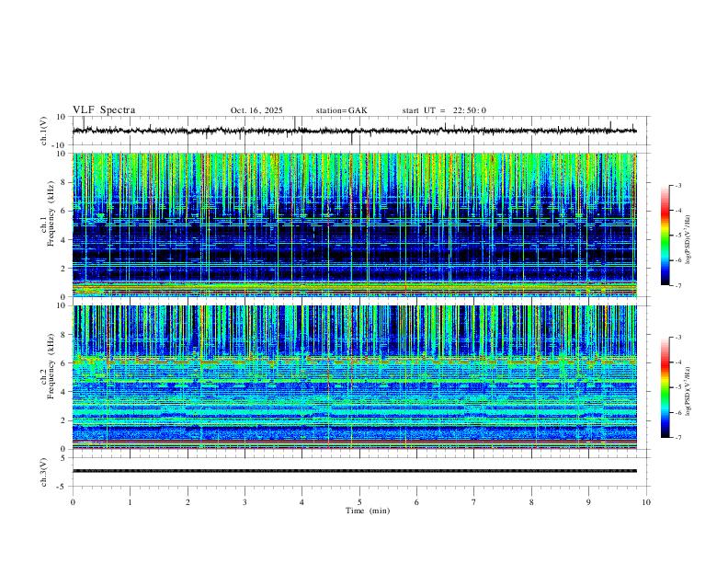Click the ch.1 spectrogram color scale bar
This screenshot has width=728, height=563.
pyautogui.click(x=665, y=236)
